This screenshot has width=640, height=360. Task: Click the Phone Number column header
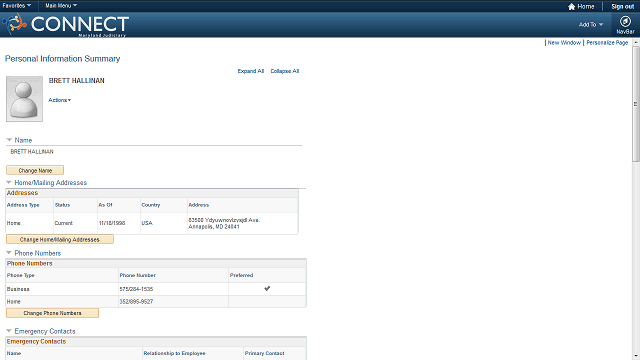[x=138, y=275]
